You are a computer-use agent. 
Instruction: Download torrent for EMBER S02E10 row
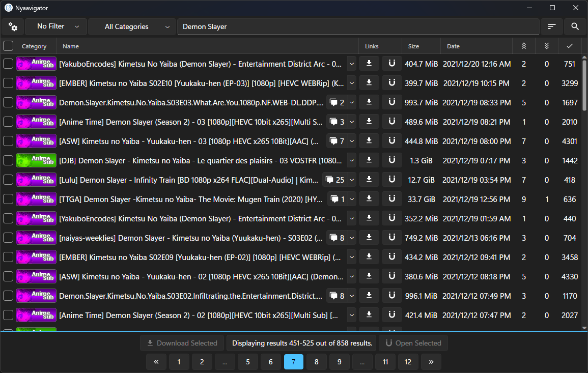tap(369, 83)
